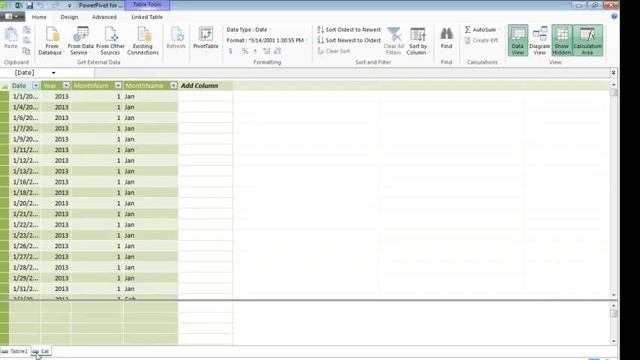Toggle Show Hidden columns
This screenshot has height=360, width=640.
pos(562,40)
